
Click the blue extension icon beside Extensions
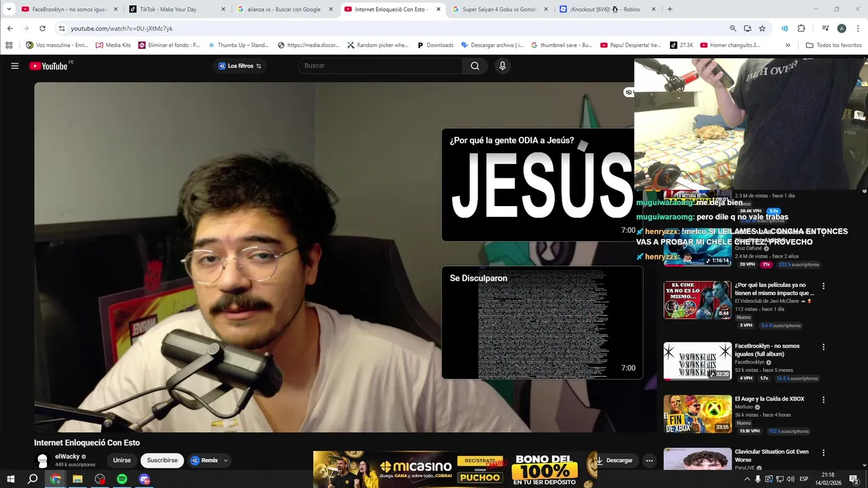click(x=785, y=28)
